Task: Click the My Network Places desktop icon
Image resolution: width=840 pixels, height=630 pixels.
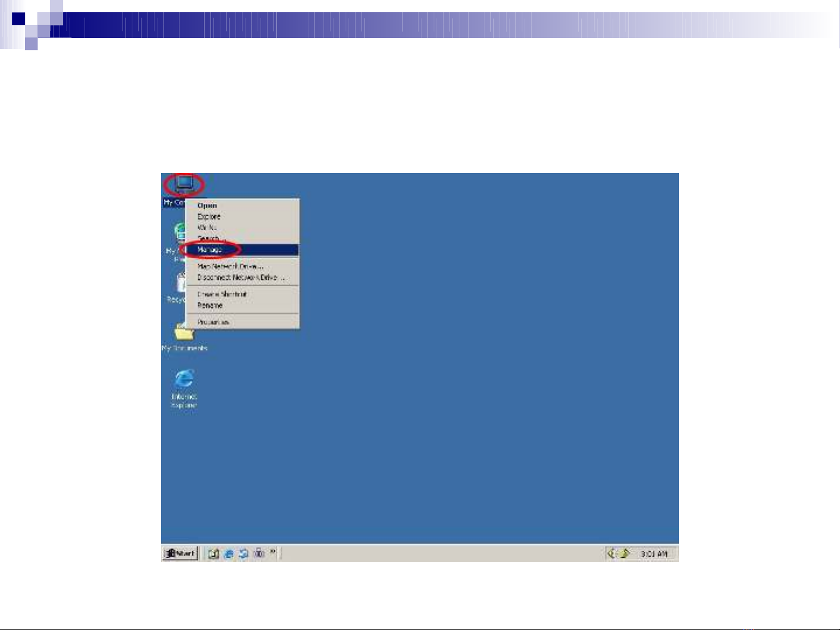Action: [179, 233]
